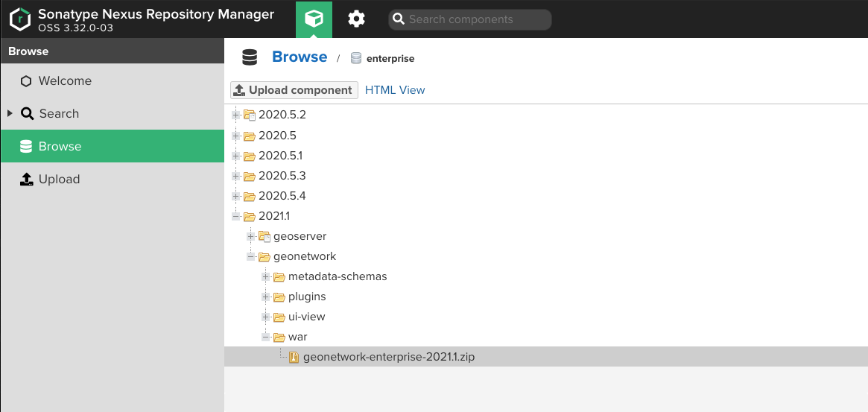Expand the plugins folder
The height and width of the screenshot is (412, 868).
tap(266, 297)
